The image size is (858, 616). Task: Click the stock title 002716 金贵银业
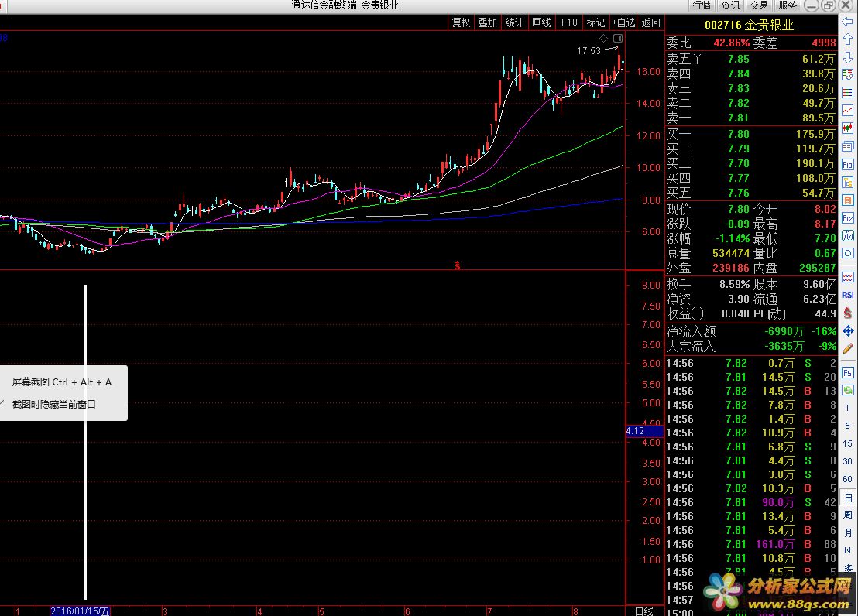[x=749, y=25]
